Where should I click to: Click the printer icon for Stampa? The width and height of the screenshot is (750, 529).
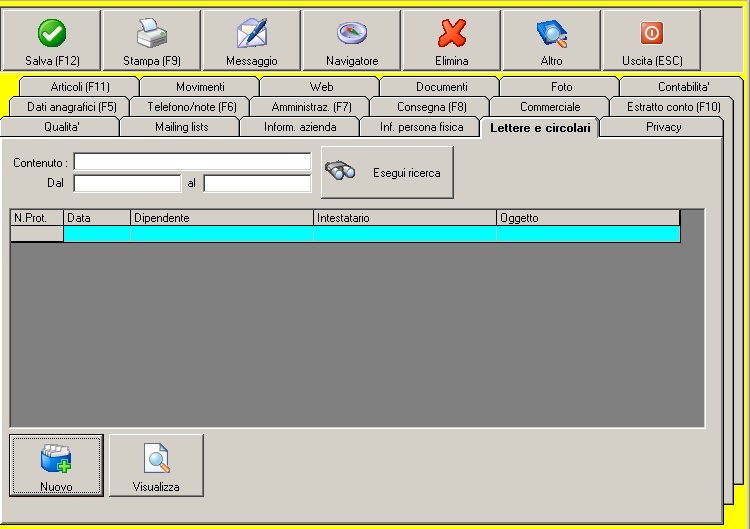click(152, 33)
